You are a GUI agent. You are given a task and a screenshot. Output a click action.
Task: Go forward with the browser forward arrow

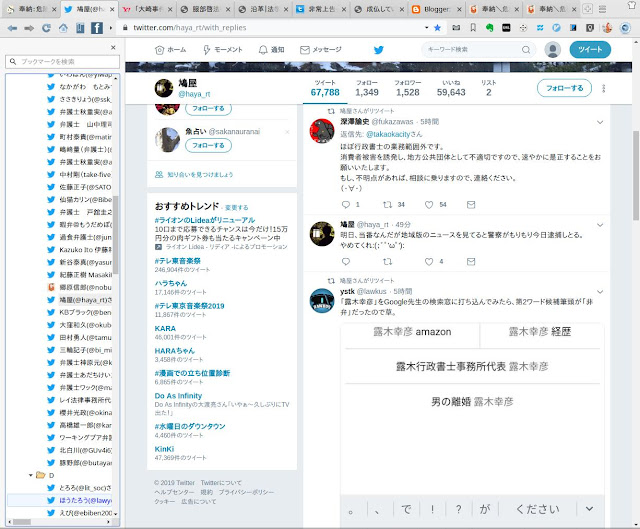coord(29,28)
